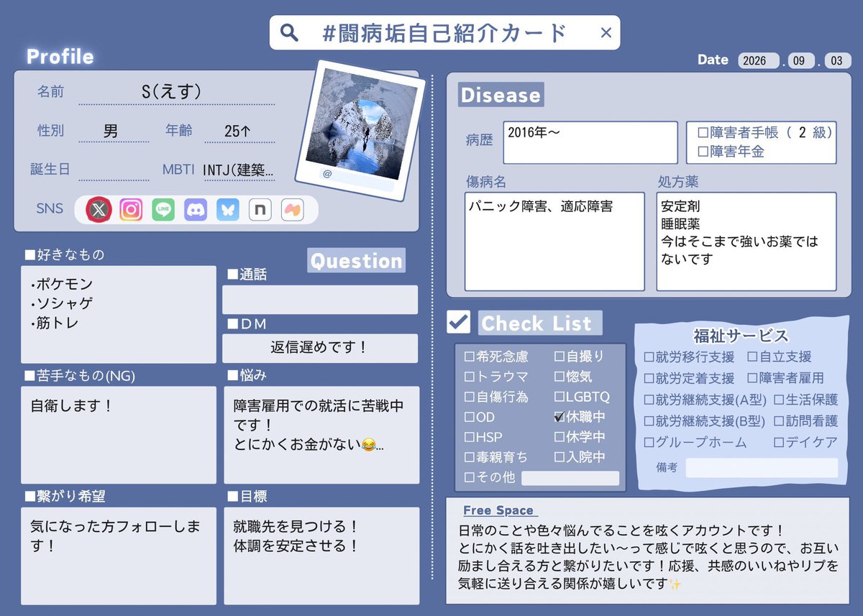
Task: Click the year 2026 date box
Action: [x=759, y=60]
